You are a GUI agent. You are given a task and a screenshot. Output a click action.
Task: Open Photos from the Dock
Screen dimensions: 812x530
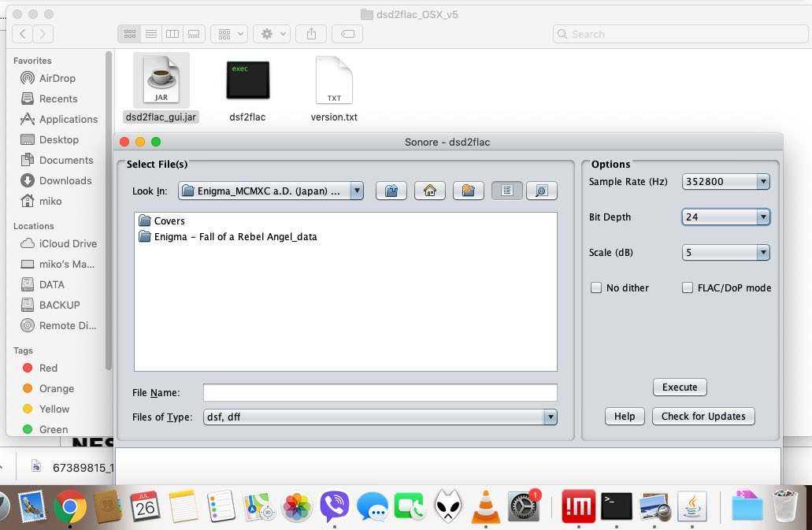297,506
